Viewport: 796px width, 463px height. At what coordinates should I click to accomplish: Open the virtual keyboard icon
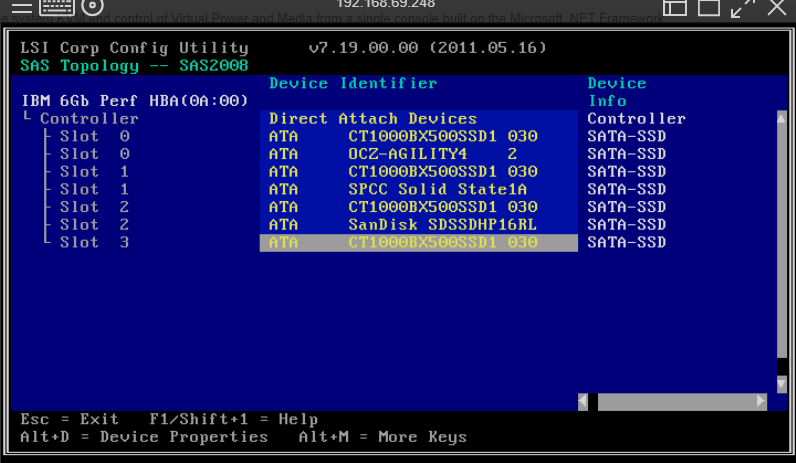57,7
